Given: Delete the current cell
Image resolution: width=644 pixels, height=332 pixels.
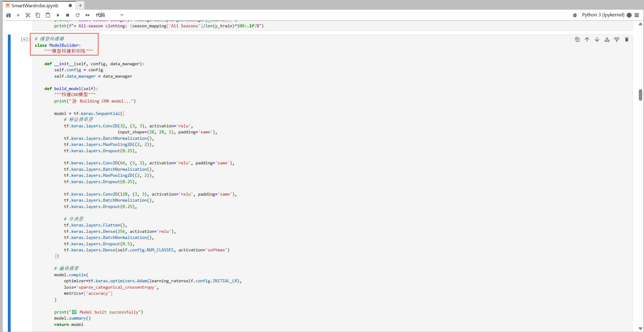Looking at the screenshot, I should point(627,39).
